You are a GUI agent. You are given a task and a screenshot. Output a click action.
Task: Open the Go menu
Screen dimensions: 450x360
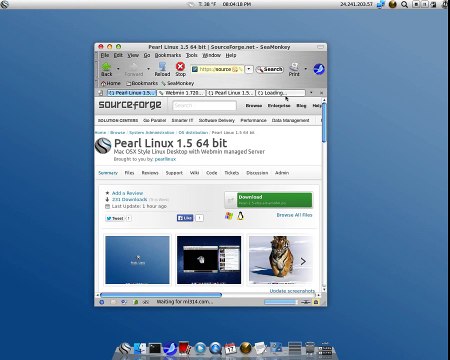(x=147, y=55)
